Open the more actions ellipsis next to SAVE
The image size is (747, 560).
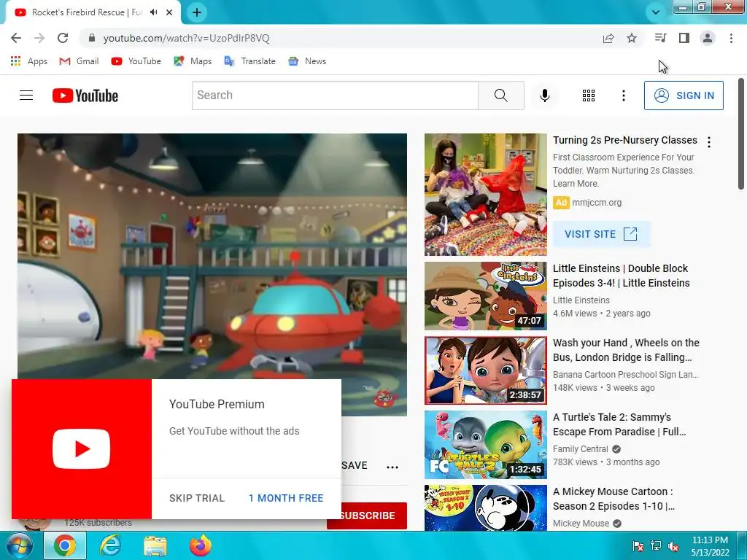pos(392,467)
